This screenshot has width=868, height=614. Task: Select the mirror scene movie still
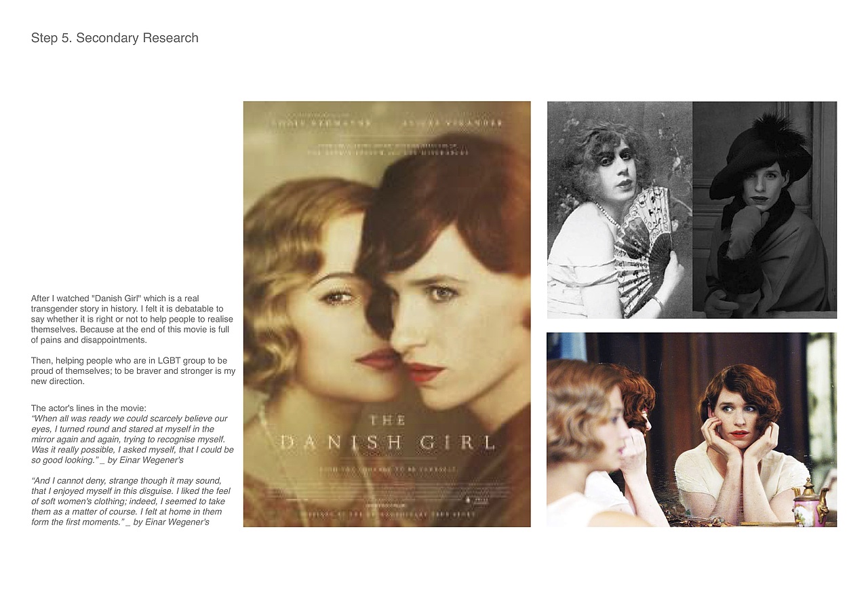pyautogui.click(x=692, y=429)
